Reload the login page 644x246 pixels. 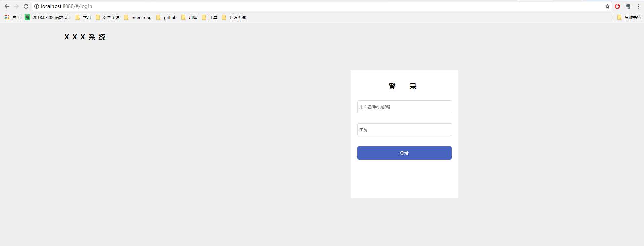tap(26, 6)
